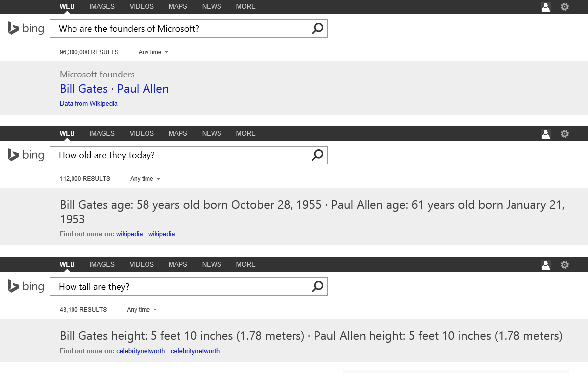
Task: Open MORE menu in 'How tall' Bing bar
Action: (x=246, y=265)
